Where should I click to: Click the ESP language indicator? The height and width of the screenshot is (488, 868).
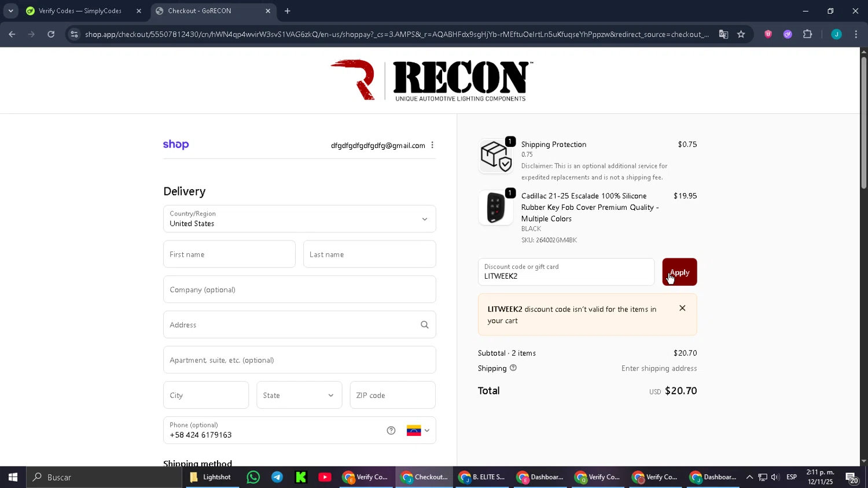click(x=792, y=477)
